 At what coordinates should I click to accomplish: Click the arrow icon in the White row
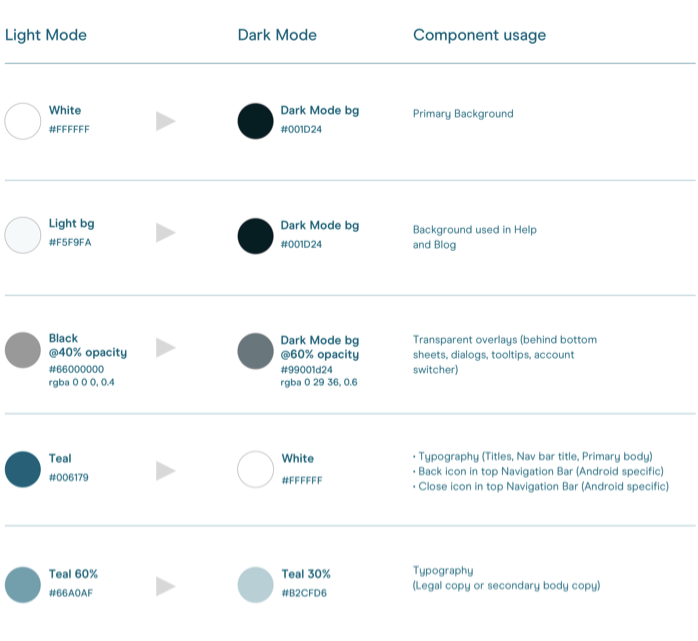pyautogui.click(x=166, y=121)
